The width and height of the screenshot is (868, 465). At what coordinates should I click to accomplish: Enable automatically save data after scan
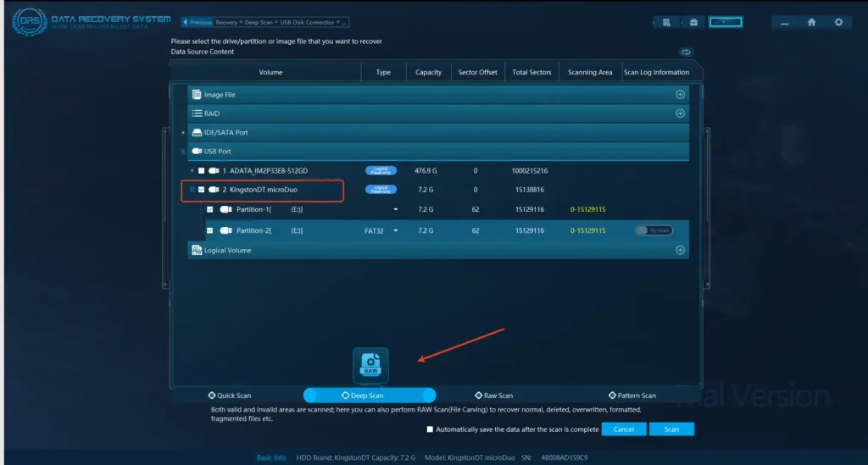pos(430,429)
